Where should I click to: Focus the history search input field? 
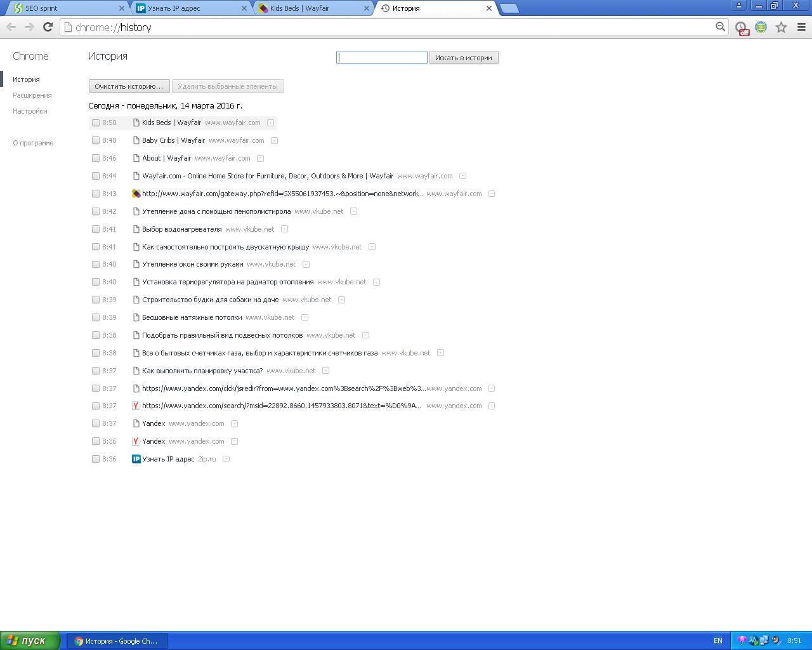382,58
